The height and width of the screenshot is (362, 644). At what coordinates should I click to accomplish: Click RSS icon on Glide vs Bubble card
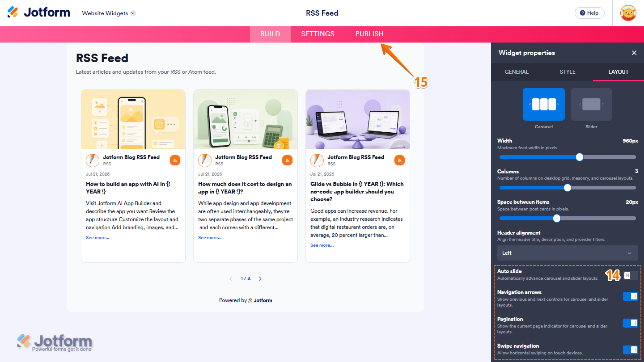[x=400, y=160]
